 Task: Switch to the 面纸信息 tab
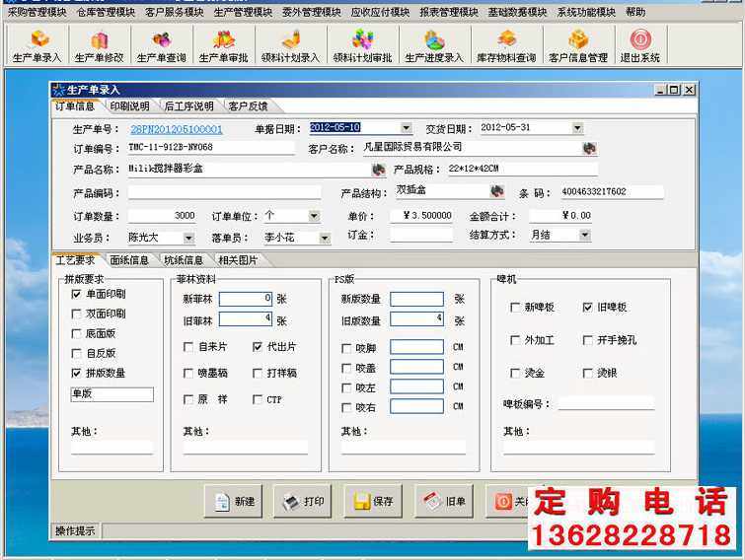[128, 260]
